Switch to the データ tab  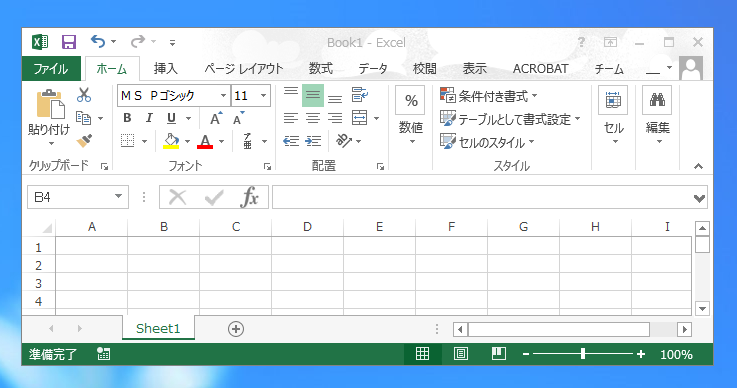pos(373,69)
